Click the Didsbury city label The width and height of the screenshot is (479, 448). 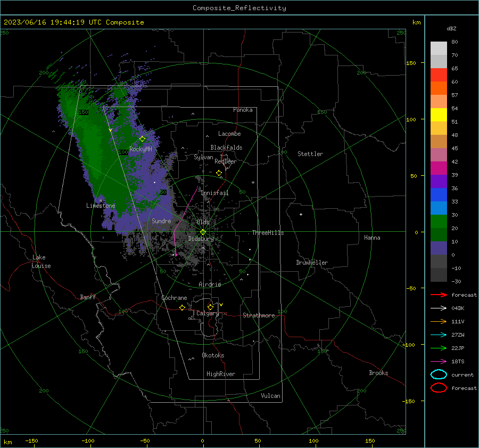click(x=201, y=239)
